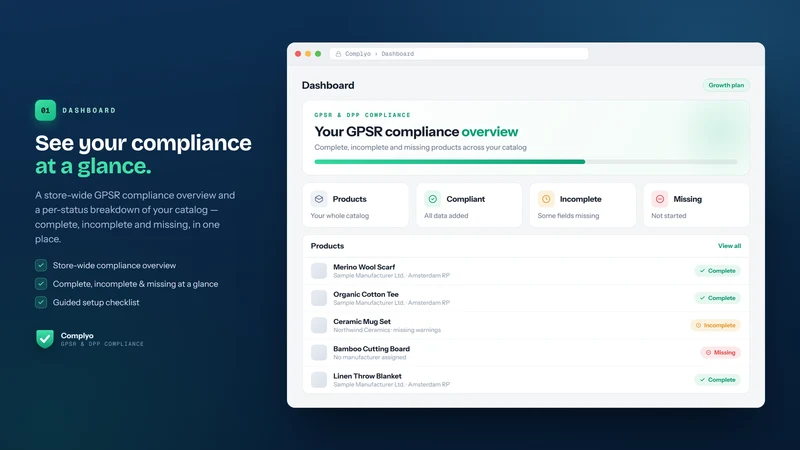Open the Compliant summary card

(x=469, y=205)
